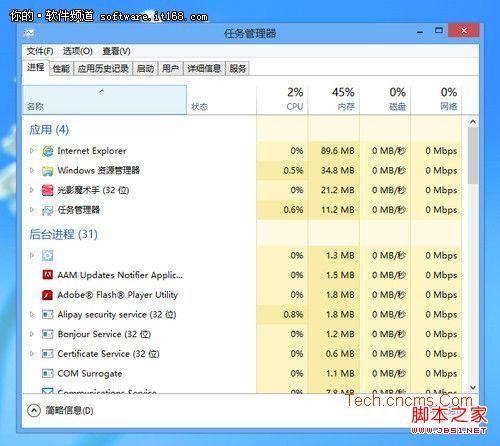The width and height of the screenshot is (500, 446).
Task: Click the Task Manager title bar icon
Action: tap(29, 33)
